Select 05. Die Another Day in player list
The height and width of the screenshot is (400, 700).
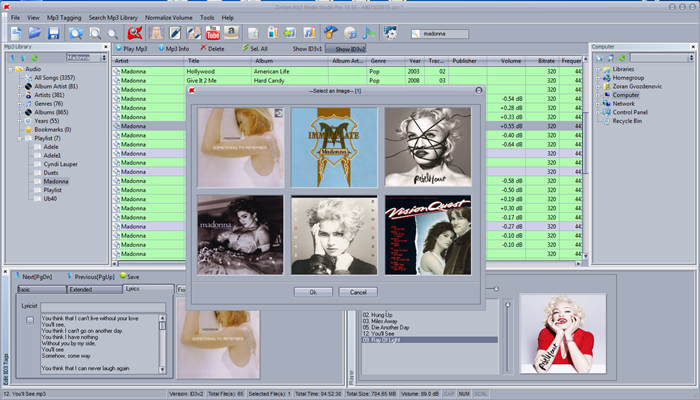point(386,327)
